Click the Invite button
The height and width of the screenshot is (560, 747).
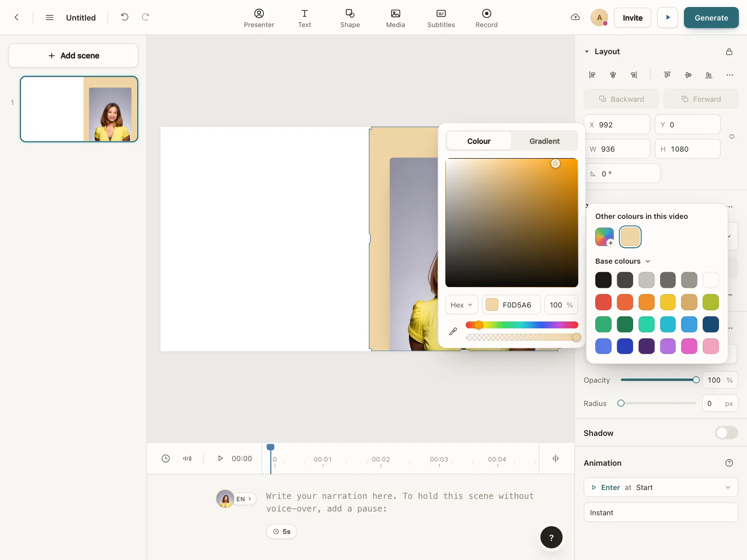(633, 18)
